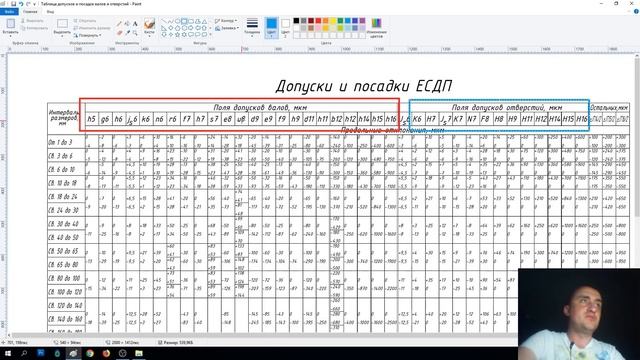The width and height of the screenshot is (640, 360).
Task: Open Firefox from the taskbar
Action: 106,353
